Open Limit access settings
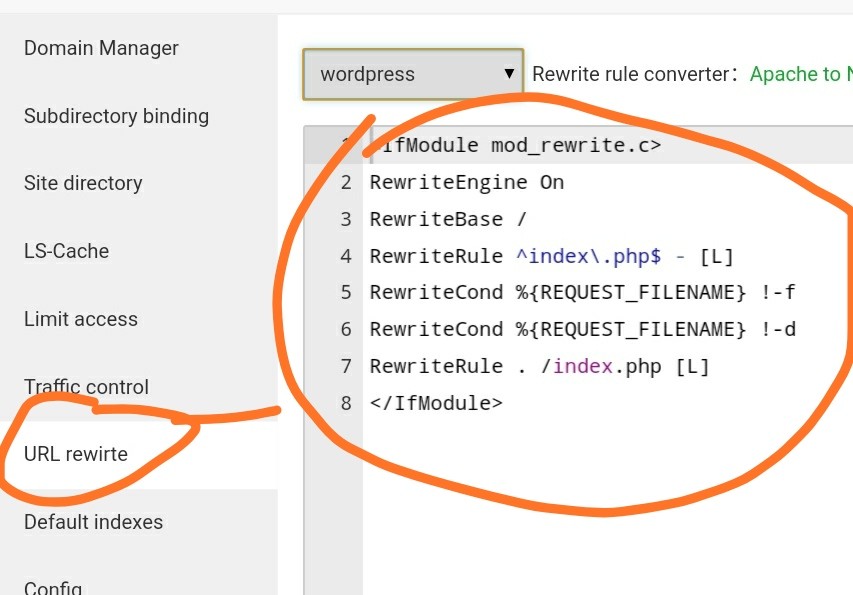 pos(81,319)
